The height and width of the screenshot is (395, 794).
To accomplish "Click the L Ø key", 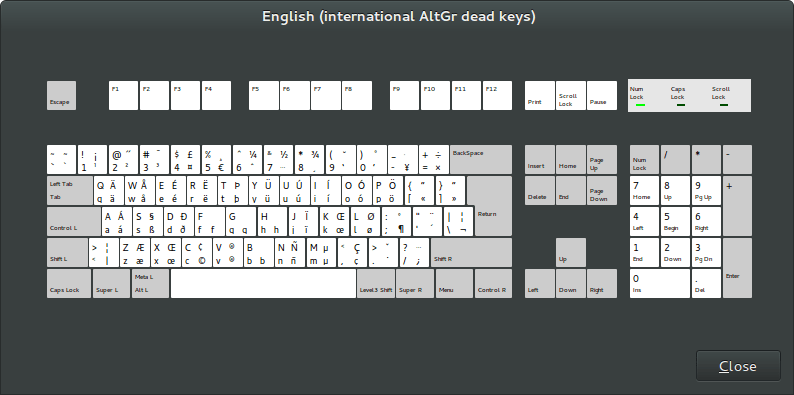I will 365,221.
